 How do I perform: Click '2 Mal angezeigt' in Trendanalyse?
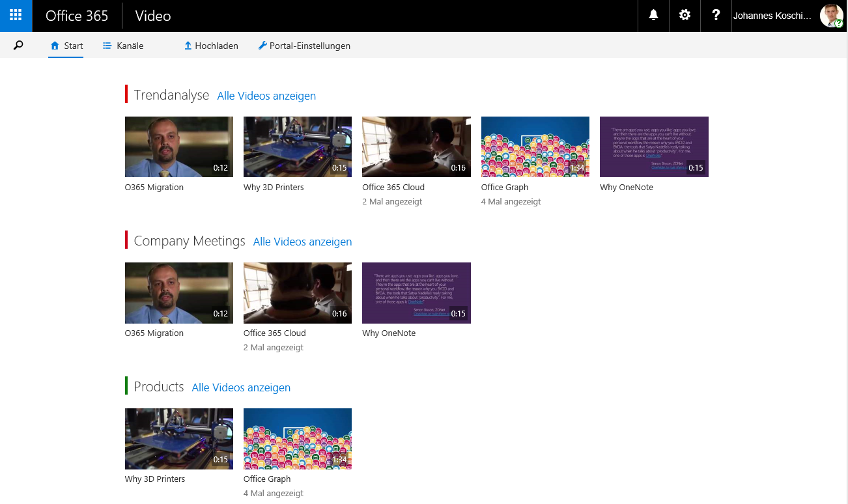[392, 202]
